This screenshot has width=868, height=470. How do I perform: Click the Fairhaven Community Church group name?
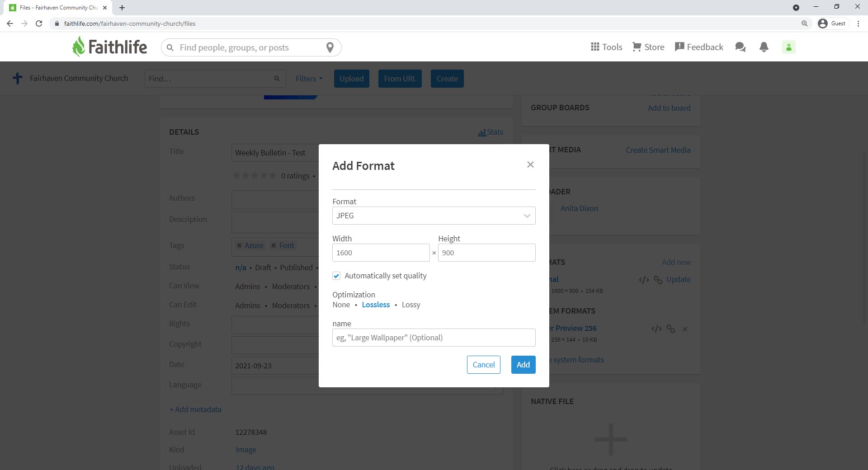79,78
